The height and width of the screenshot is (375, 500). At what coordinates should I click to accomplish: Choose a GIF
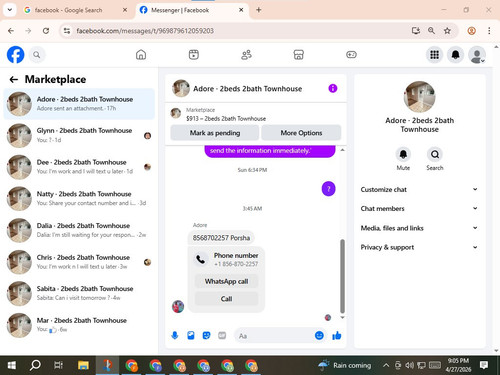pos(222,335)
